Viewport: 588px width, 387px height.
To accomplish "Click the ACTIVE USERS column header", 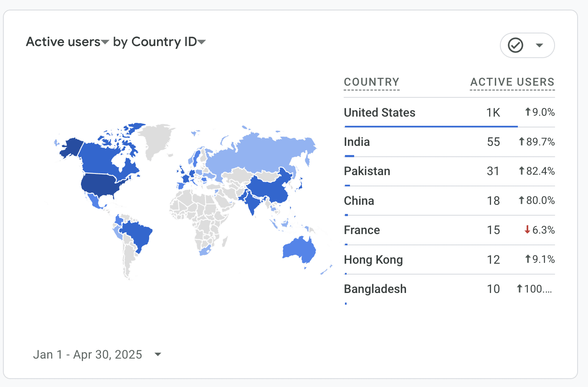I will (512, 82).
